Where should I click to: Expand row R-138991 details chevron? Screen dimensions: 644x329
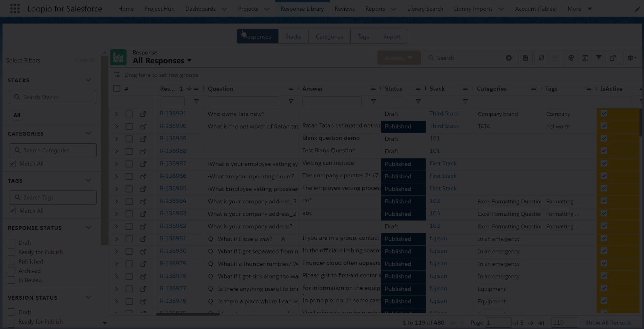point(116,114)
